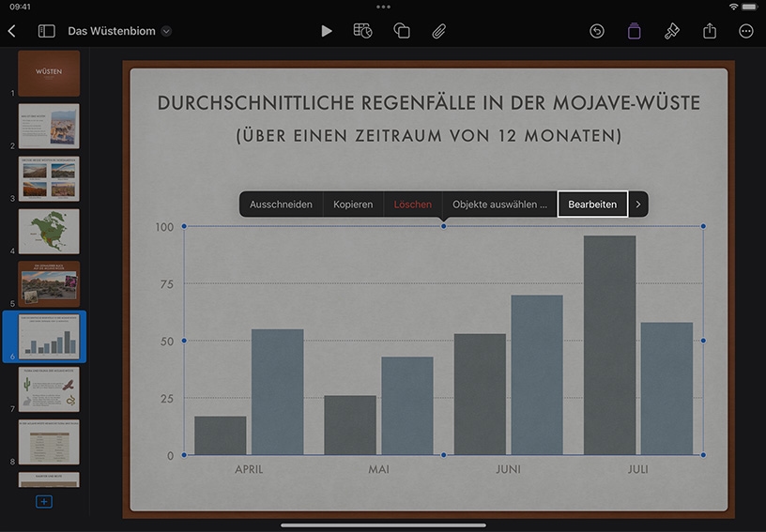Open the pin tool icon in toolbar
Viewport: 766px width, 532px height.
tap(672, 31)
